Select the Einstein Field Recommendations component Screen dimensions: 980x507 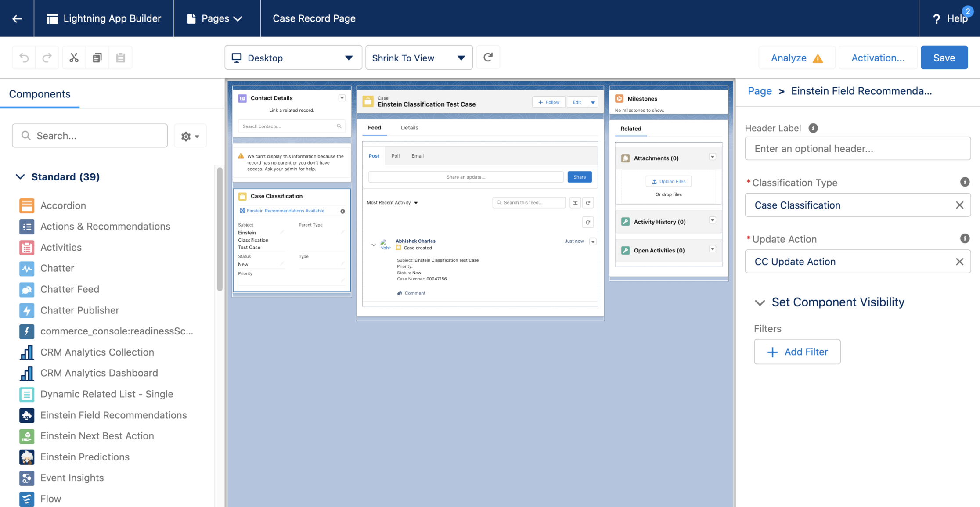113,415
